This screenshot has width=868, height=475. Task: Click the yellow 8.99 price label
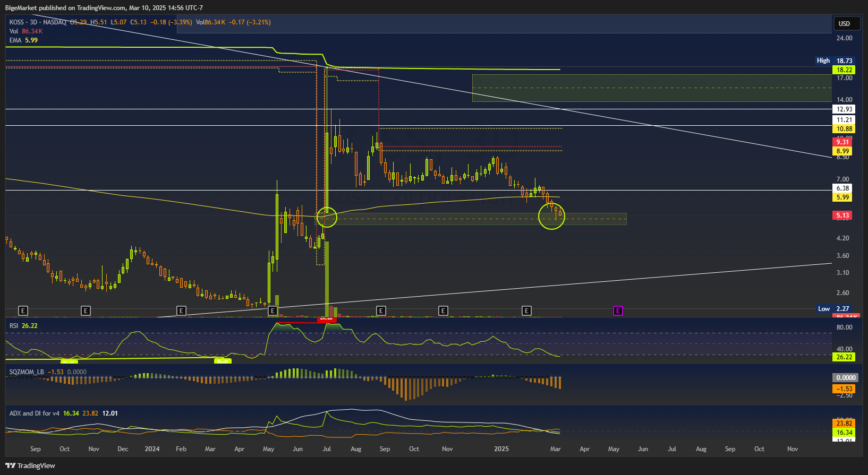[843, 151]
